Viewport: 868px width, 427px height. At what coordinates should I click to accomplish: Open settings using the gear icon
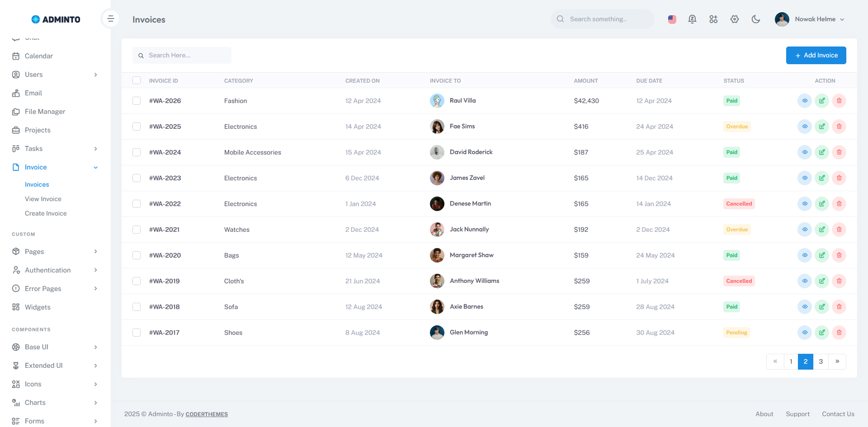coord(735,19)
